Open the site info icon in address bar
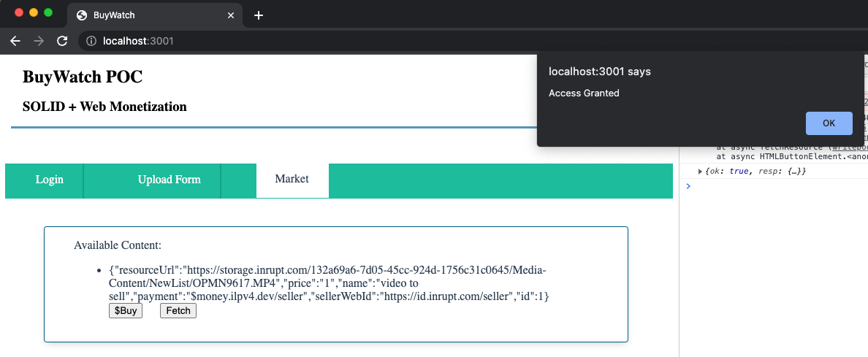The width and height of the screenshot is (868, 357). (x=92, y=41)
